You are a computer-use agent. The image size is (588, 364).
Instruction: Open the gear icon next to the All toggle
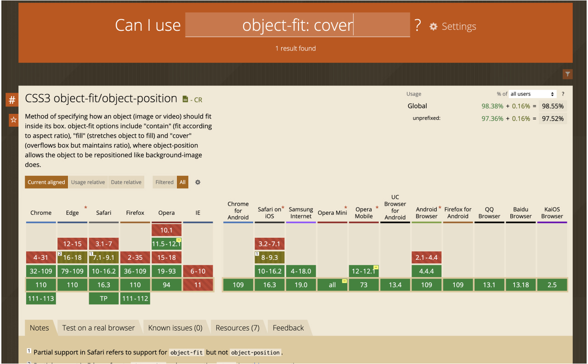198,182
